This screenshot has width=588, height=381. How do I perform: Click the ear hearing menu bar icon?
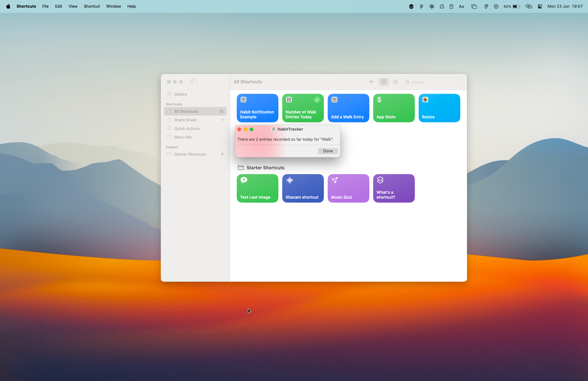pos(486,6)
